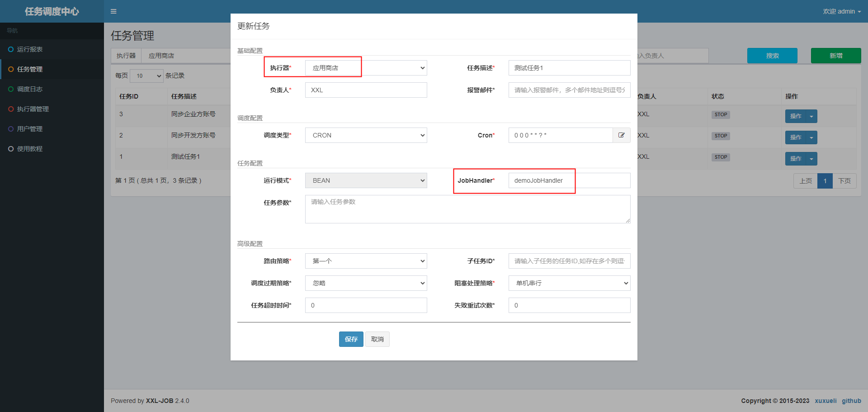Click the 保存 button

[351, 339]
